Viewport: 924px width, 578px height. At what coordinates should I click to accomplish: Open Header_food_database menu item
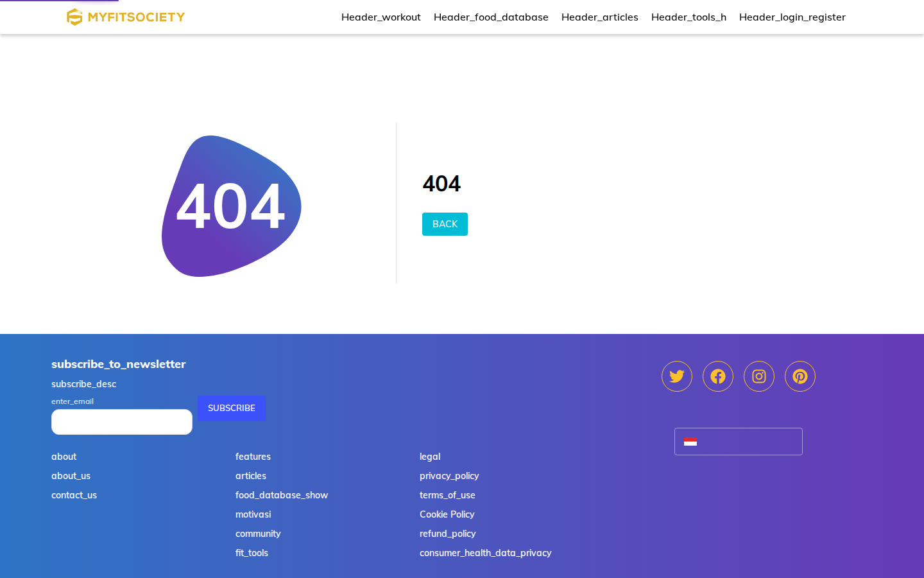coord(491,17)
